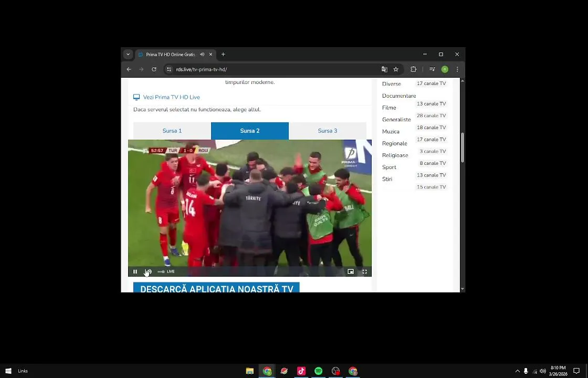588x378 pixels.
Task: Open picture-in-picture mode for the video
Action: 351,271
